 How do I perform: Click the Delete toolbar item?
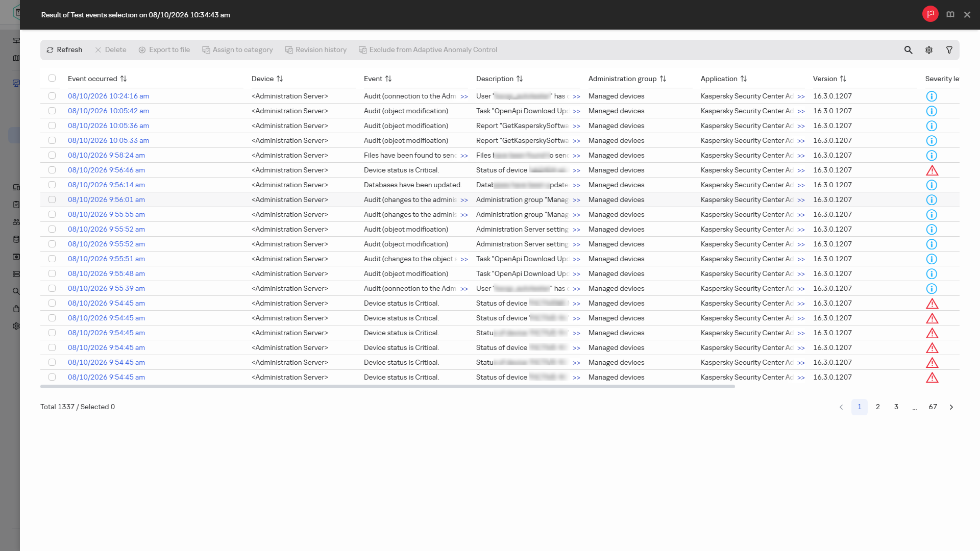point(111,50)
